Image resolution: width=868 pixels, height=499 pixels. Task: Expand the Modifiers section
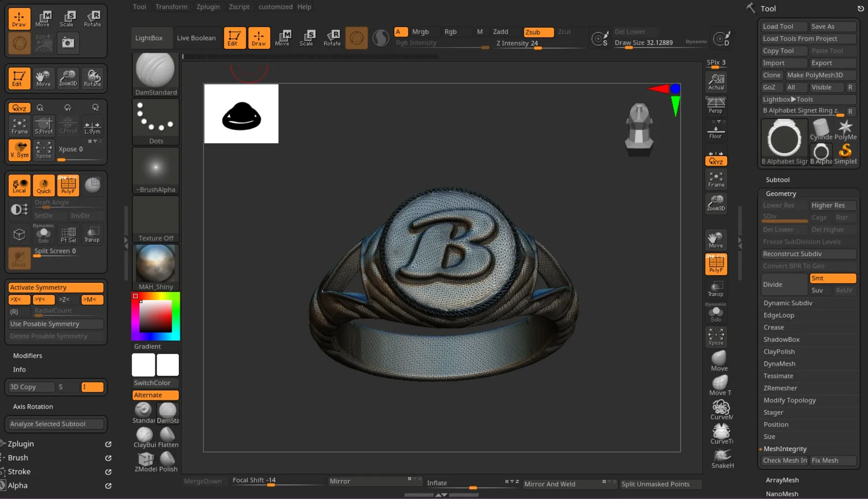27,356
